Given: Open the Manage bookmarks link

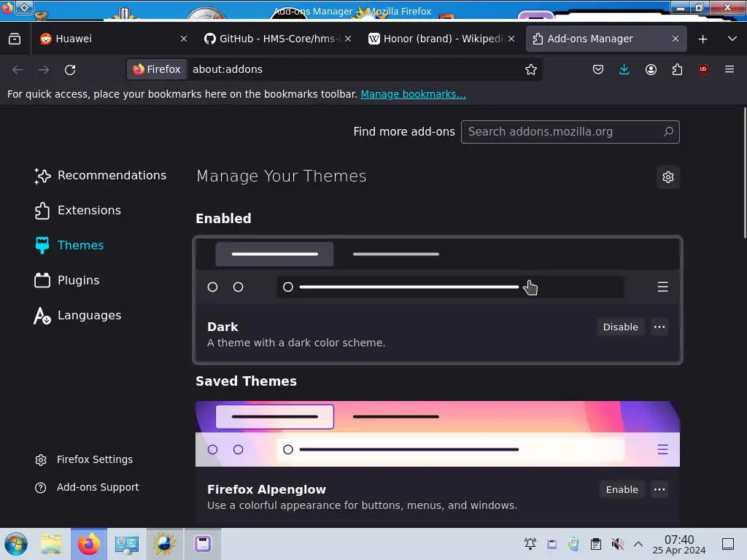Looking at the screenshot, I should tap(413, 94).
